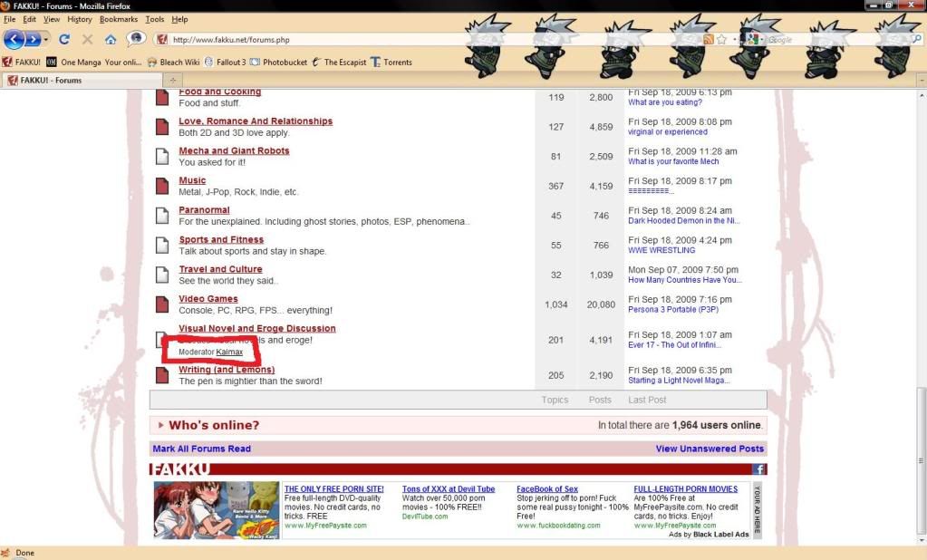Viewport: 927px width, 560px height.
Task: Open the browser Home page
Action: pyautogui.click(x=111, y=39)
